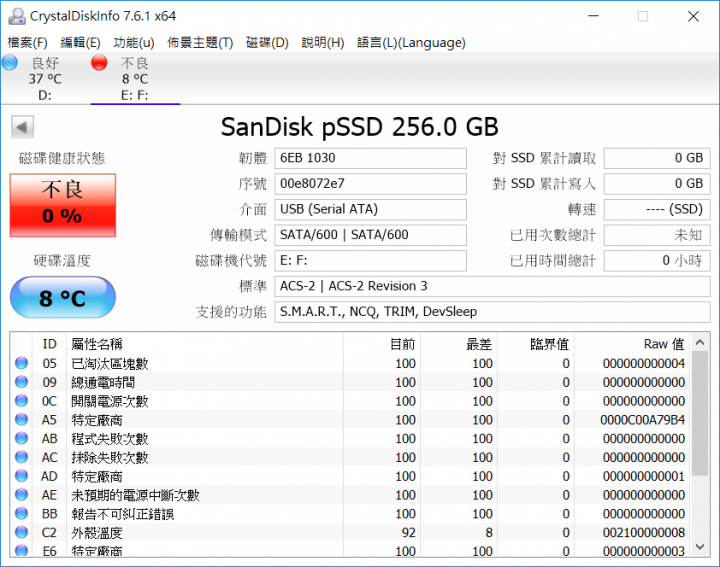Click status orb for attribute 05
Screen dimensions: 720x567
(22, 363)
